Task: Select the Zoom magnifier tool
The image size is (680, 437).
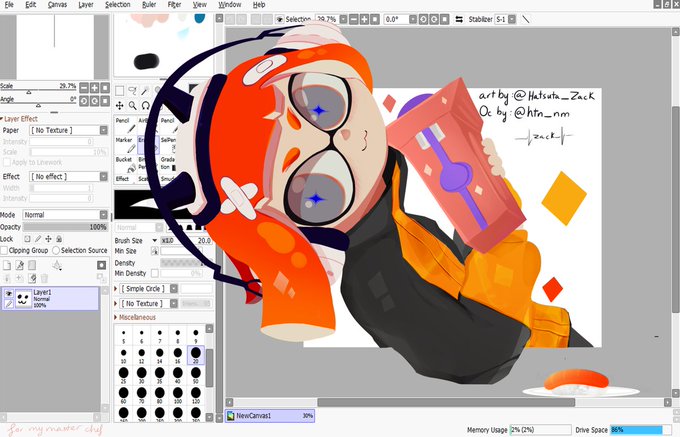Action: tap(132, 105)
